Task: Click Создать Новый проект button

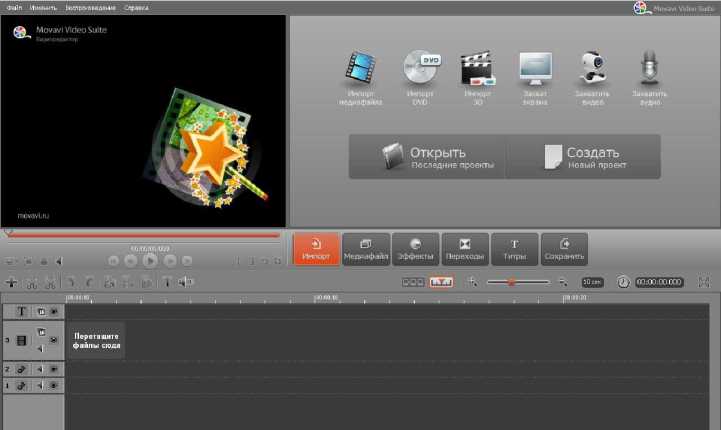Action: pos(583,157)
